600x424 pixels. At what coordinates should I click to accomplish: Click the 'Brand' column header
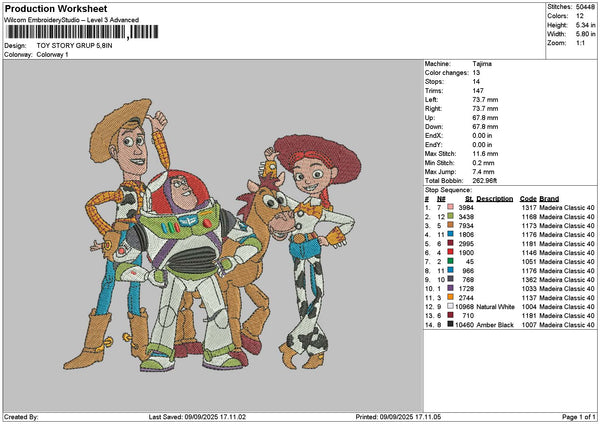pyautogui.click(x=549, y=199)
